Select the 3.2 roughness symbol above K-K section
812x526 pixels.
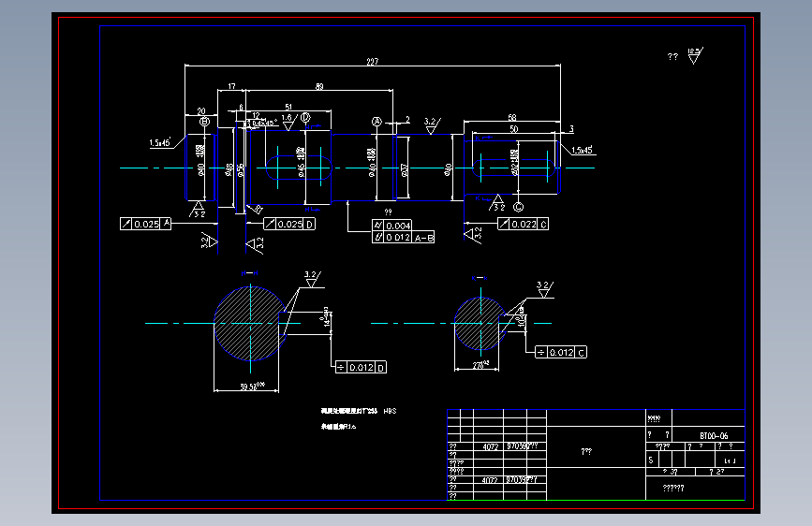point(544,289)
